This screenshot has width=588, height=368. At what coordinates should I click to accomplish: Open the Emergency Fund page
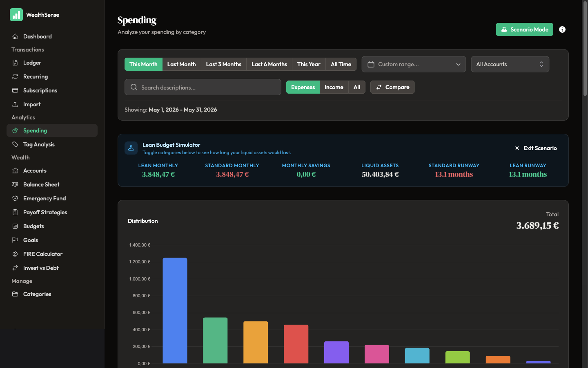coord(52,198)
